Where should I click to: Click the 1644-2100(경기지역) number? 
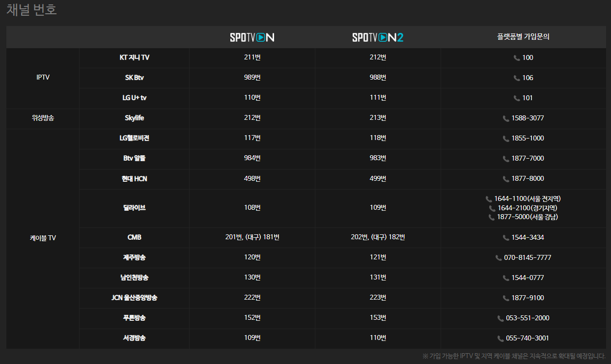pos(528,208)
